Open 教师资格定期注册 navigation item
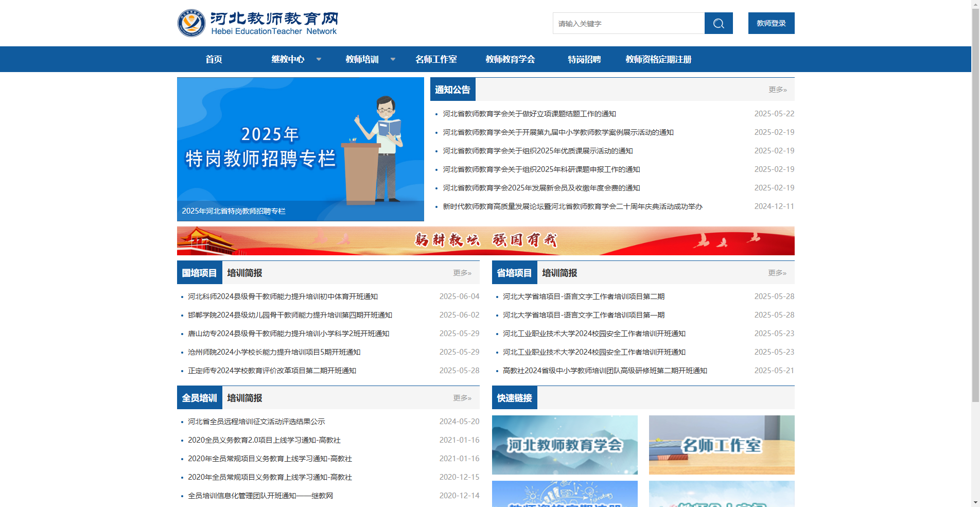This screenshot has width=980, height=507. 658,59
